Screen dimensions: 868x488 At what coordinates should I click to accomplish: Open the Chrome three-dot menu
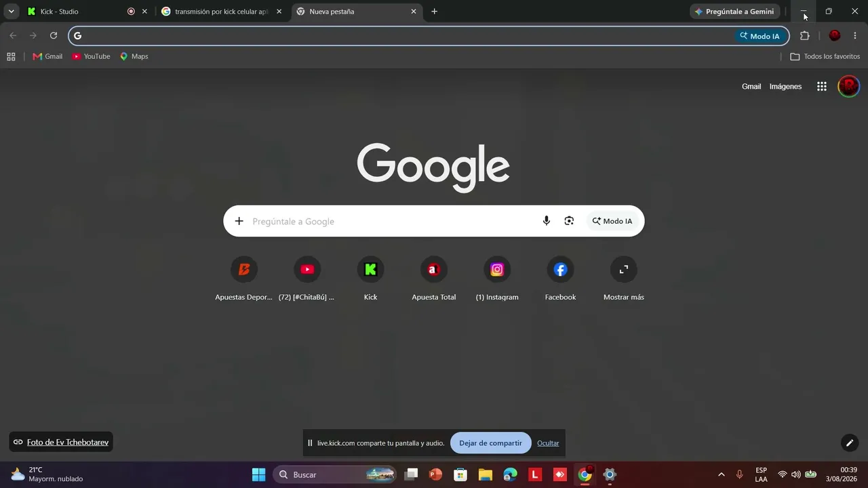(x=855, y=36)
